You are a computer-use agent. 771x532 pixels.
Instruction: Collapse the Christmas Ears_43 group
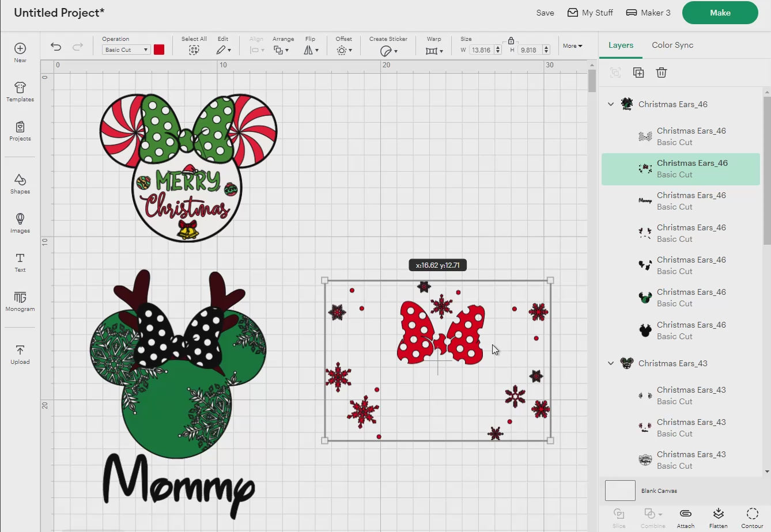pos(611,363)
